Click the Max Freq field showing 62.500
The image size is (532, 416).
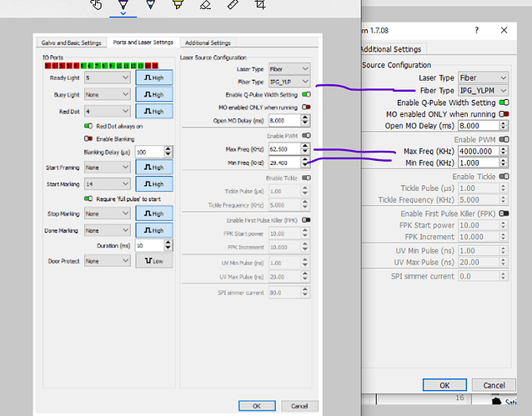pos(284,148)
